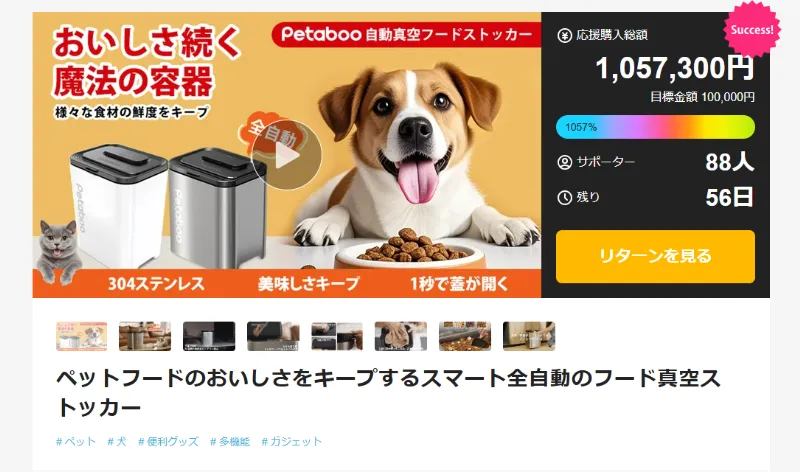This screenshot has height=472, width=800.
Task: Open the #多機能 tag link
Action: tap(230, 441)
